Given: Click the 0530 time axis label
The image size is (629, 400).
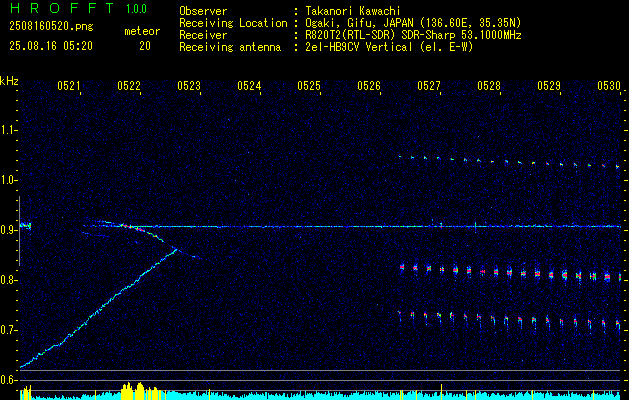Looking at the screenshot, I should (x=609, y=85).
